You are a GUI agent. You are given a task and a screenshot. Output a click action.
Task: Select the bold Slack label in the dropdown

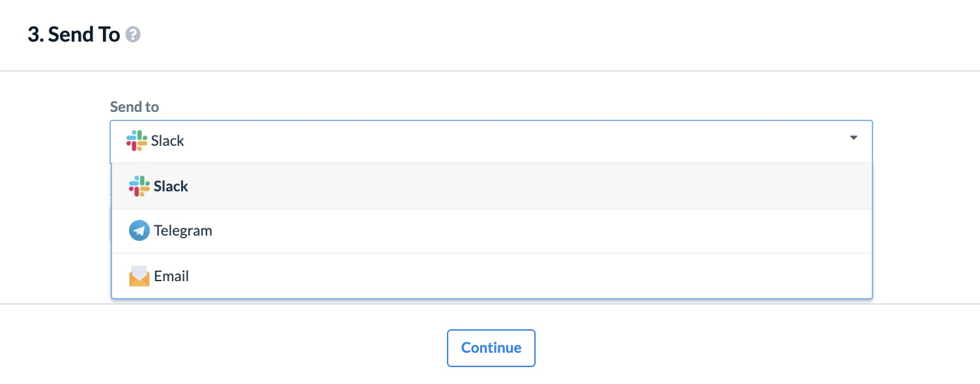click(x=171, y=186)
